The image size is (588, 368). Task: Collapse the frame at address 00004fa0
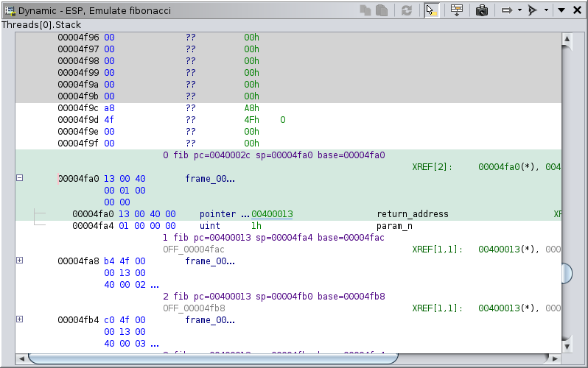[20, 178]
